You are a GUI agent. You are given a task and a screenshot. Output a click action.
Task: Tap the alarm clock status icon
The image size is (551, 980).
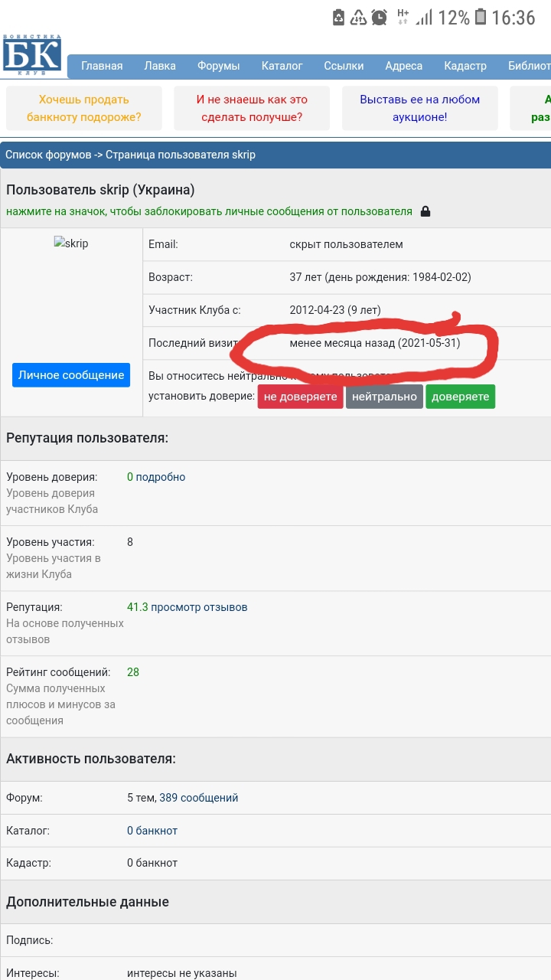click(x=379, y=18)
